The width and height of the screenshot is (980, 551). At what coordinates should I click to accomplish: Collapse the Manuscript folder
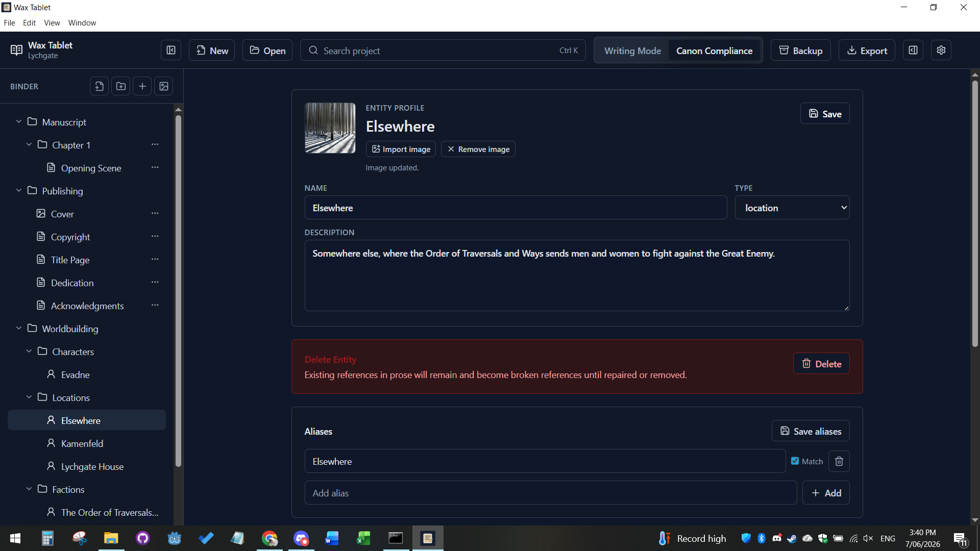pos(19,121)
